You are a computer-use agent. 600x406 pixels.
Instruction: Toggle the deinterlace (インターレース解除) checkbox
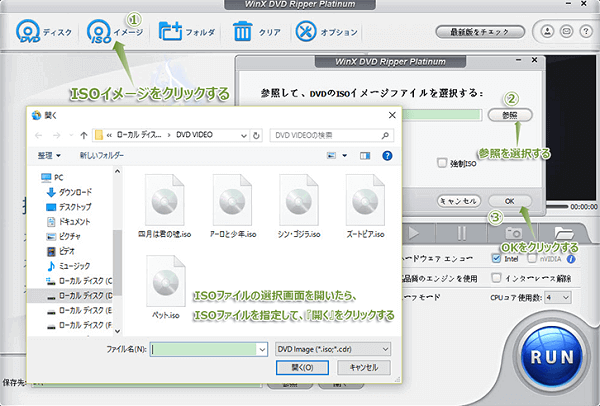pos(496,277)
